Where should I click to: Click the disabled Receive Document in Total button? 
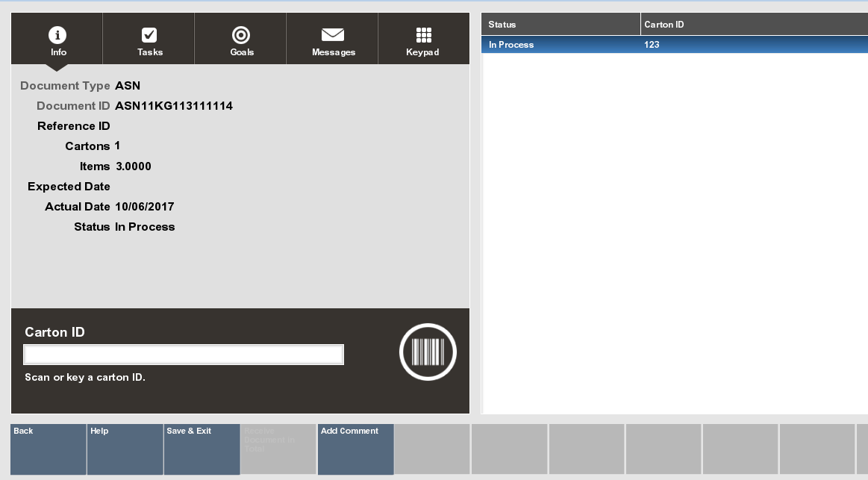click(x=279, y=449)
